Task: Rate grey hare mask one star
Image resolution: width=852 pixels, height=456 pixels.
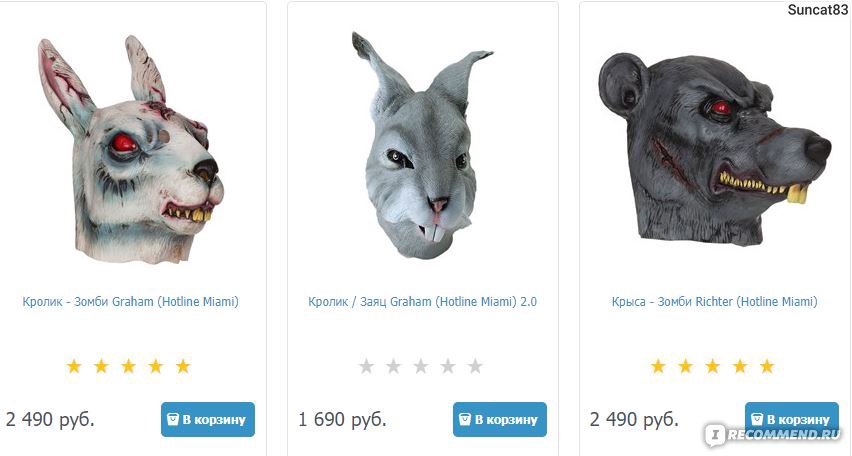Action: pyautogui.click(x=366, y=366)
